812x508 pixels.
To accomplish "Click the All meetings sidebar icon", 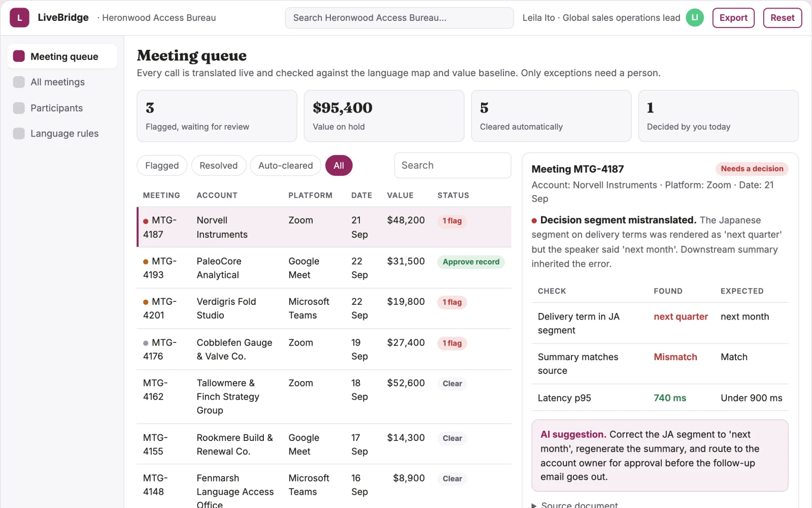I will coord(19,82).
